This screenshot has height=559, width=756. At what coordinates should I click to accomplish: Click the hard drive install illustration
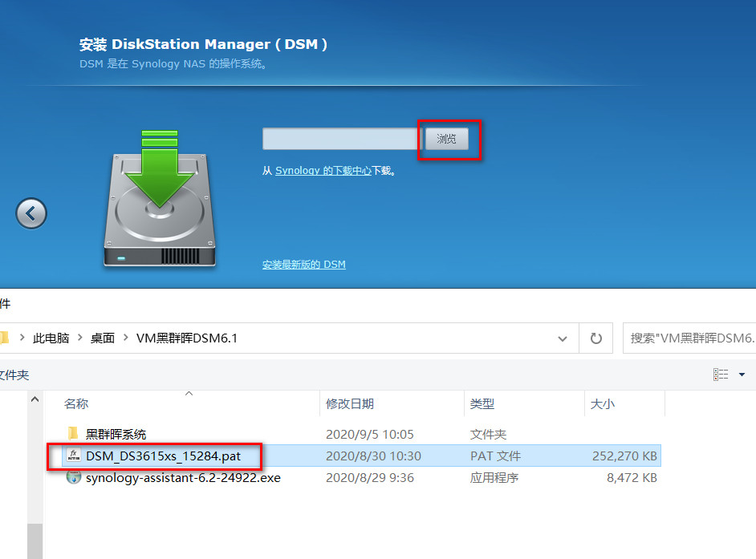click(160, 198)
